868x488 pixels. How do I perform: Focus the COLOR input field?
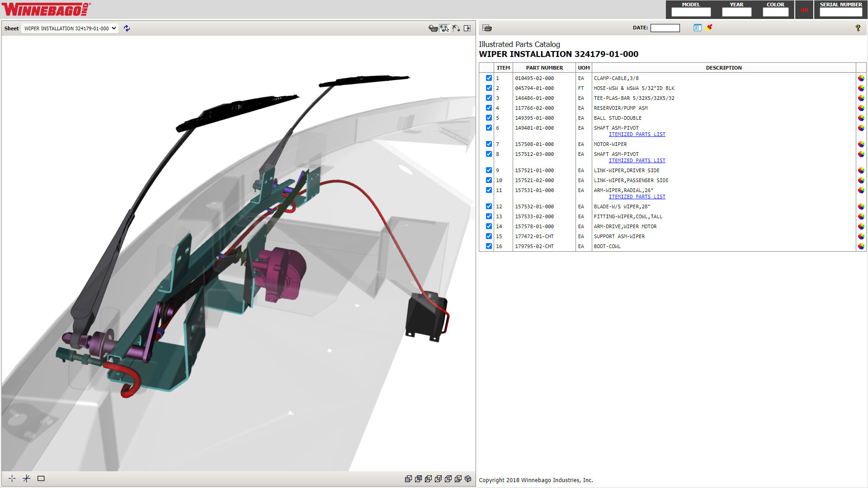(x=775, y=12)
